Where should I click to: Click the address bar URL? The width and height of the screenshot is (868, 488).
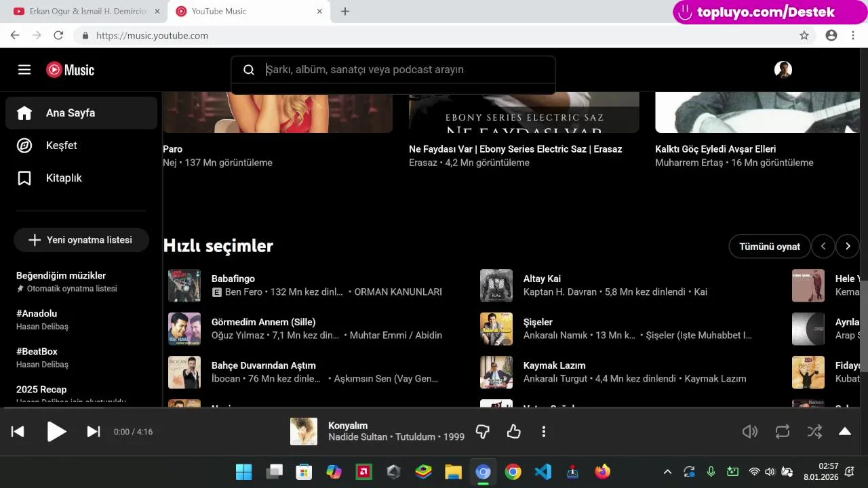click(x=152, y=35)
